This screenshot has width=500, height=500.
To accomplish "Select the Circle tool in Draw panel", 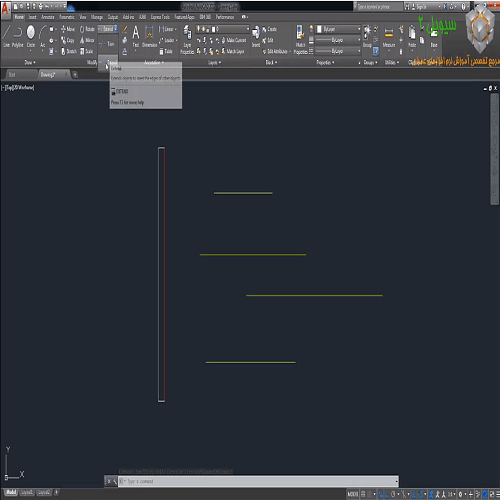I will tap(31, 36).
